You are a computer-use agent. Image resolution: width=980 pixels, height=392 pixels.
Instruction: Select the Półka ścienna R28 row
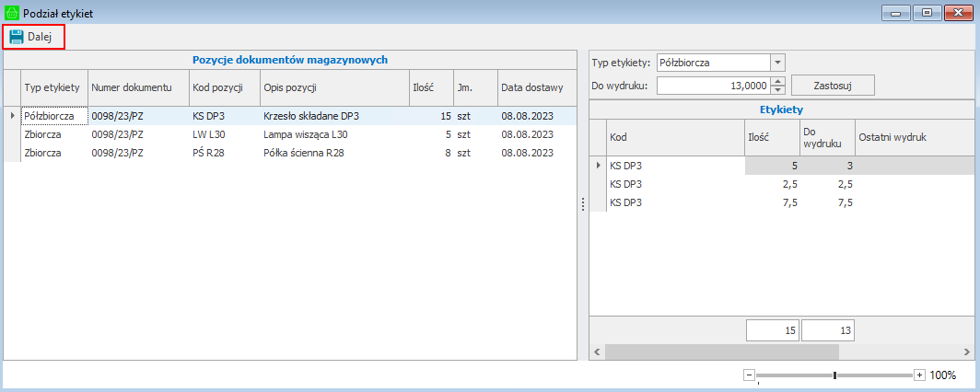pyautogui.click(x=304, y=153)
